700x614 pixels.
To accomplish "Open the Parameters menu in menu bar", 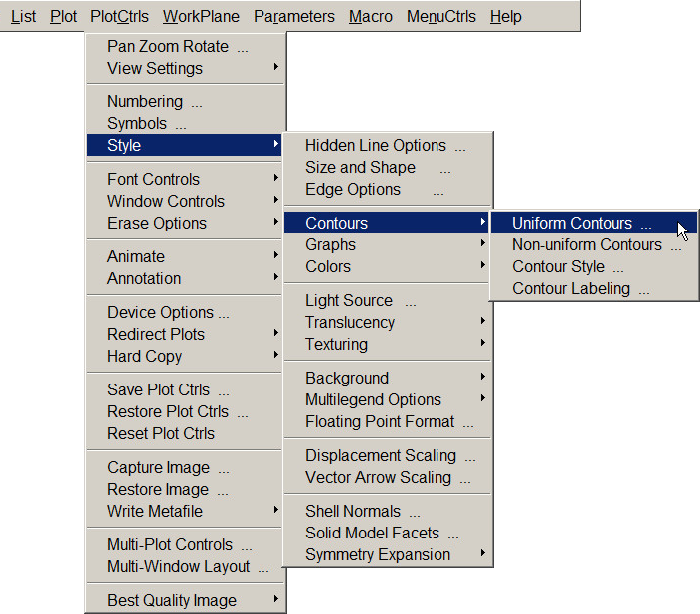I will pos(294,17).
